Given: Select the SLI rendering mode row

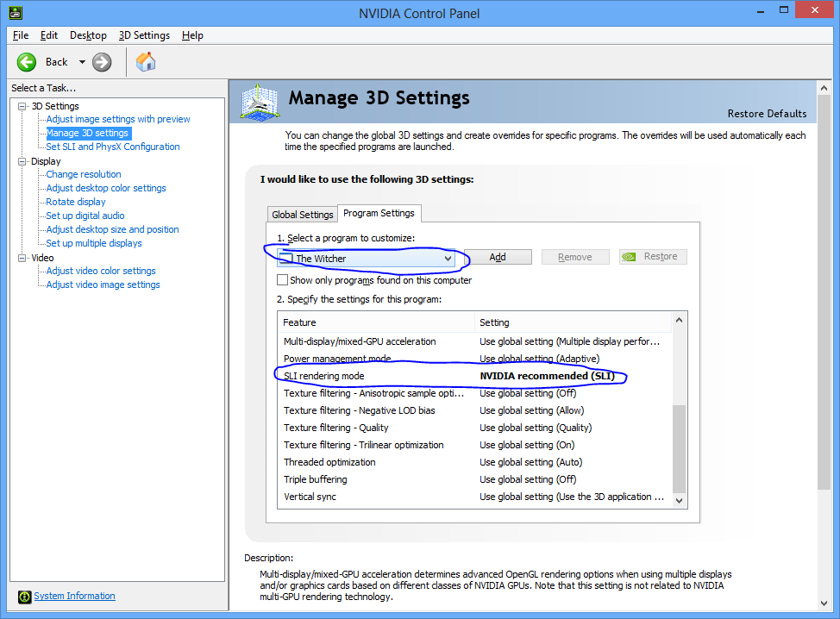Looking at the screenshot, I should 474,376.
